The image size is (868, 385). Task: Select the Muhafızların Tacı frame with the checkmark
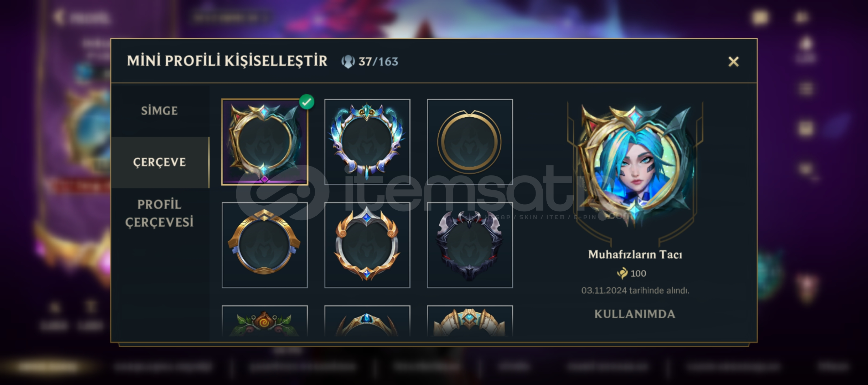(264, 142)
